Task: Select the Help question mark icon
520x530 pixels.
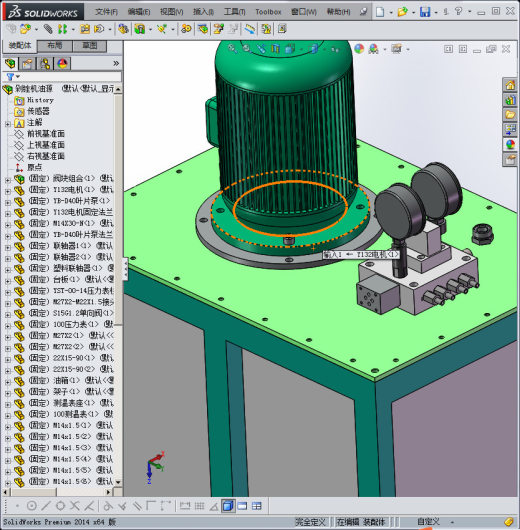Action: click(458, 11)
